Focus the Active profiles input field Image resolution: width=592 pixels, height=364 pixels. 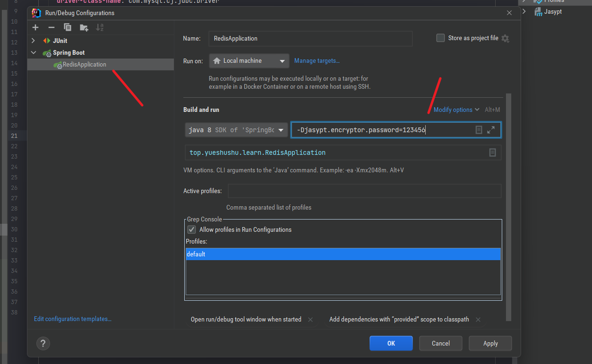click(x=365, y=191)
